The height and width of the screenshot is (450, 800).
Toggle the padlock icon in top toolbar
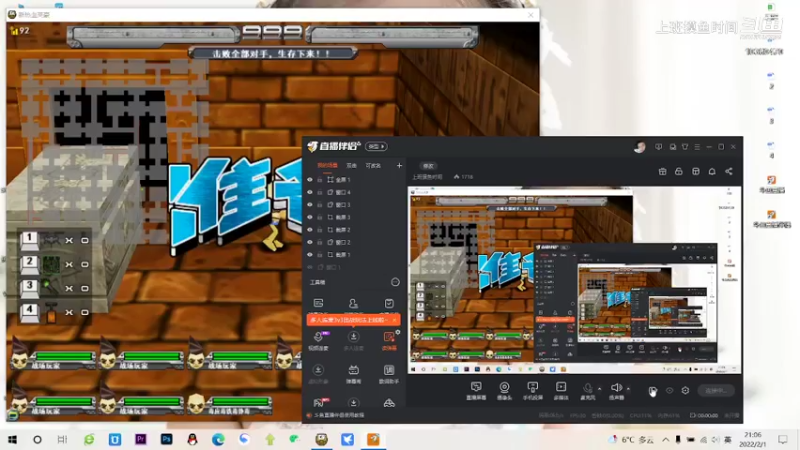(x=679, y=171)
